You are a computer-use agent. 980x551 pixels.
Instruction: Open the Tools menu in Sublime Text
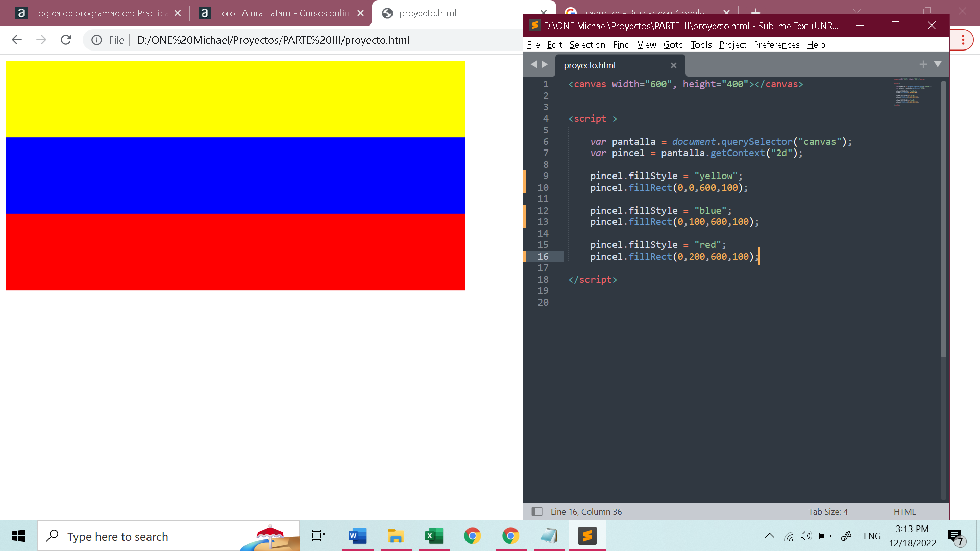tap(701, 45)
